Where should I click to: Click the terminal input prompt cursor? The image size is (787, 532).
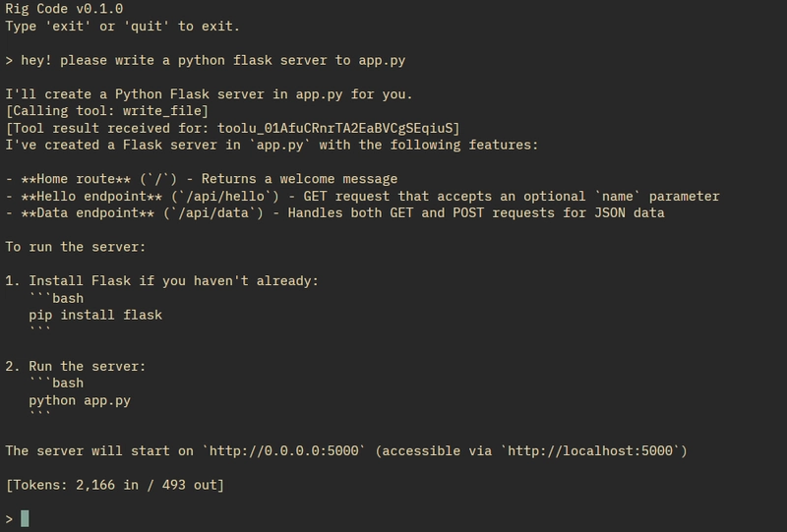[25, 518]
